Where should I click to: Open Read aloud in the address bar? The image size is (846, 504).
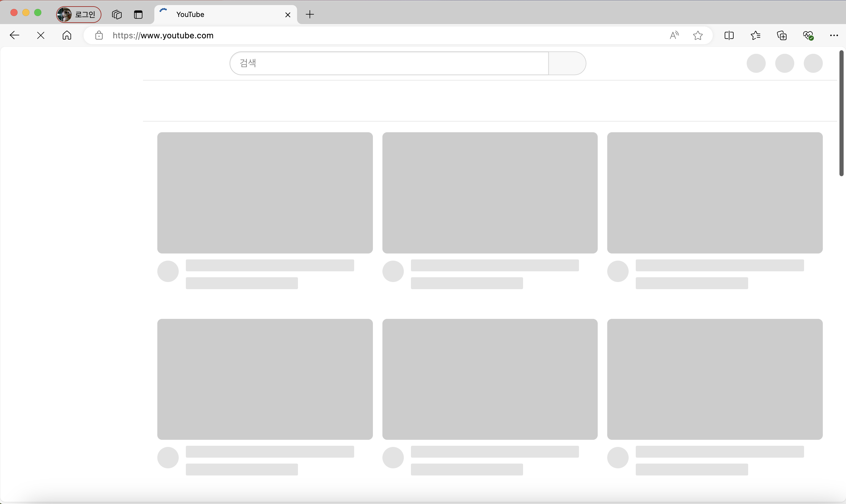[674, 35]
